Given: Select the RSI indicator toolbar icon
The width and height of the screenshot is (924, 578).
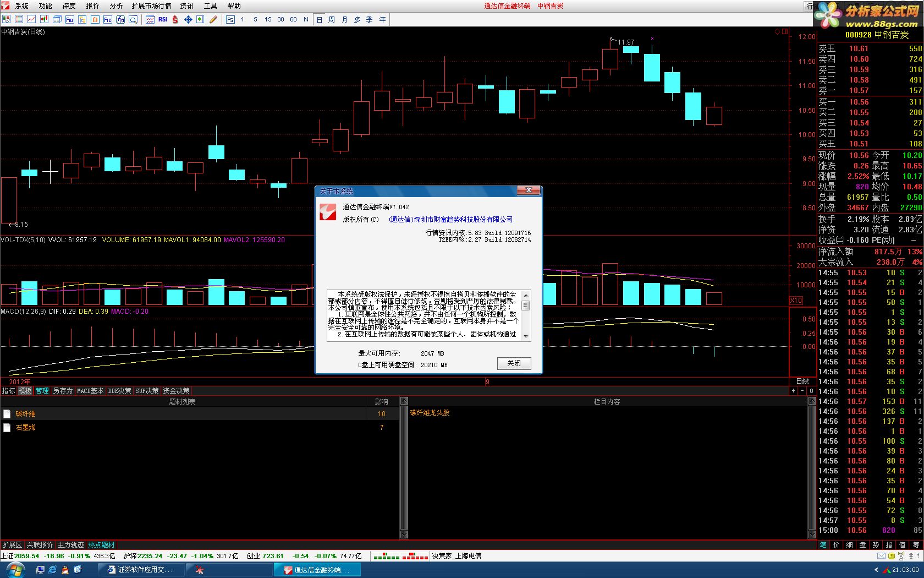Looking at the screenshot, I should 162,19.
